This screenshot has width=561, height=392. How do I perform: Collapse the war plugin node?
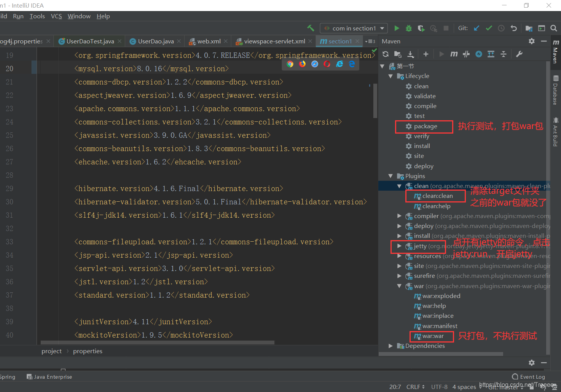[399, 286]
